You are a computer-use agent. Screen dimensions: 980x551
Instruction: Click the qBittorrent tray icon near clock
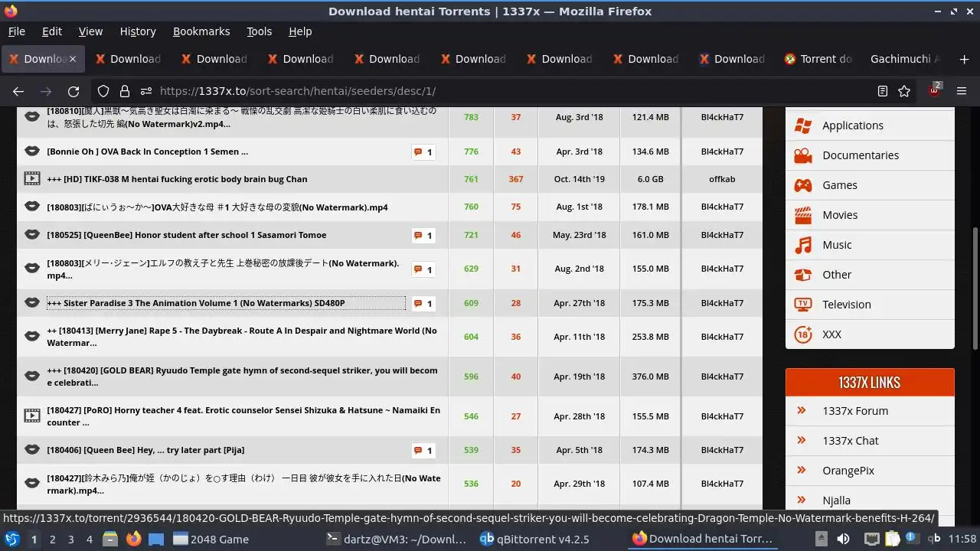935,539
